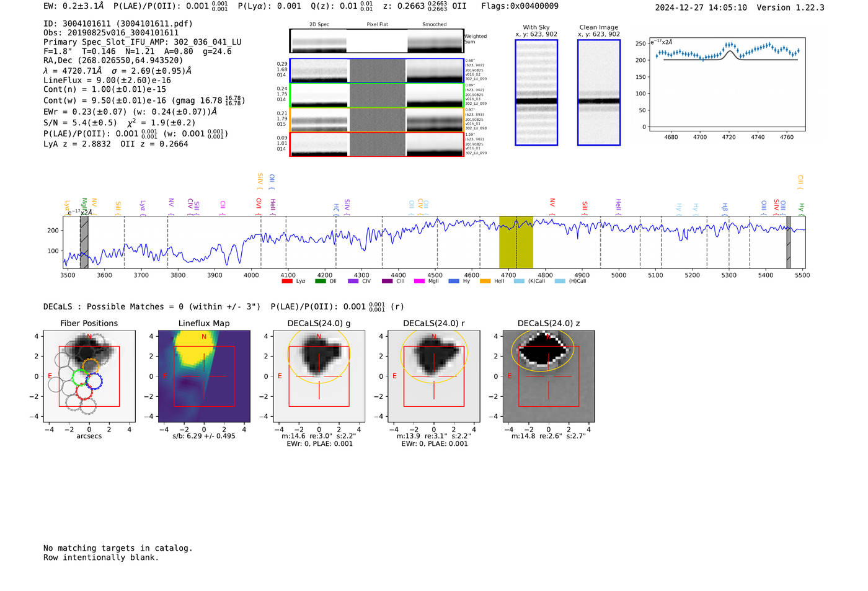Click the HeII orange legend swatch
This screenshot has height=591, width=868.
point(485,282)
